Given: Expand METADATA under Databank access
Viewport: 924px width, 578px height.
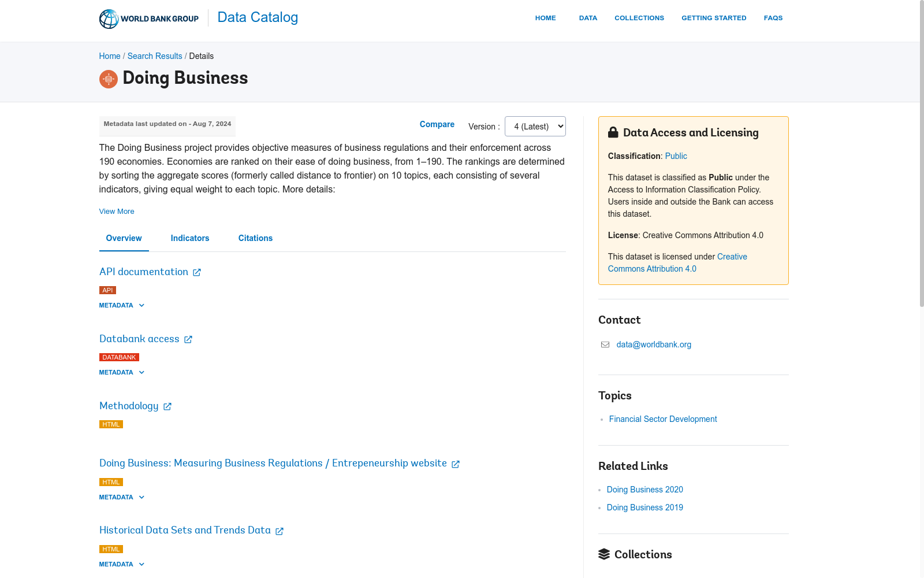Looking at the screenshot, I should pyautogui.click(x=122, y=372).
